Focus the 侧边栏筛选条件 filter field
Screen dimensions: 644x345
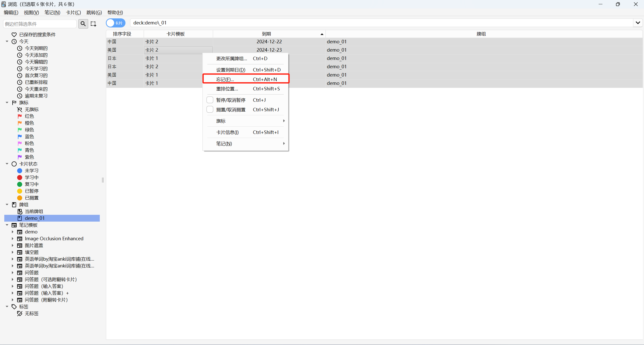tap(40, 24)
